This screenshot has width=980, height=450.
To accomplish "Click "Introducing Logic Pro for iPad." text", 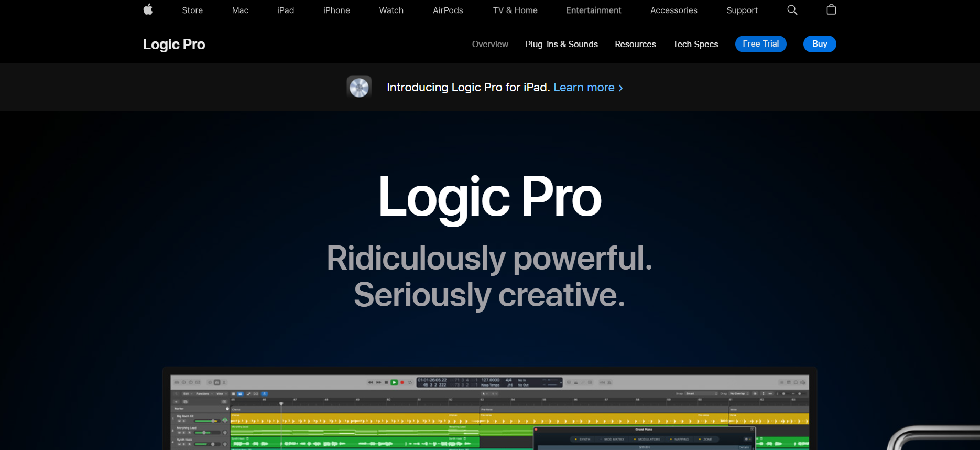I will (x=469, y=88).
